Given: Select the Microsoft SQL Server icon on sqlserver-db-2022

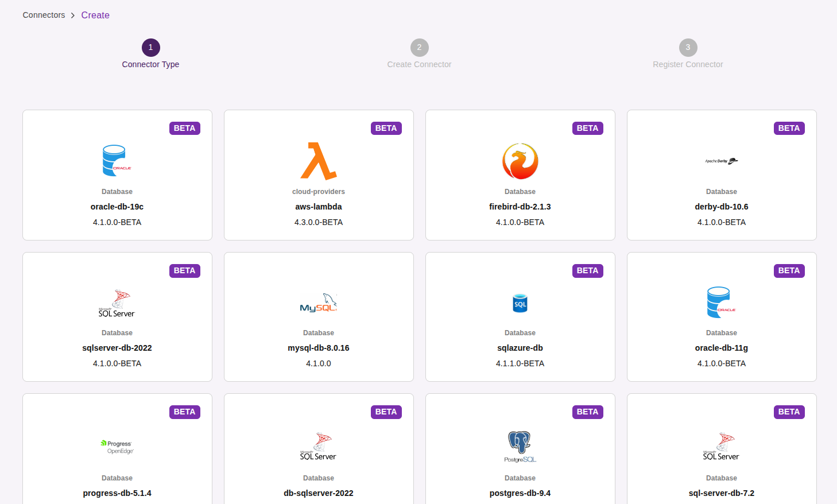Looking at the screenshot, I should pos(117,303).
